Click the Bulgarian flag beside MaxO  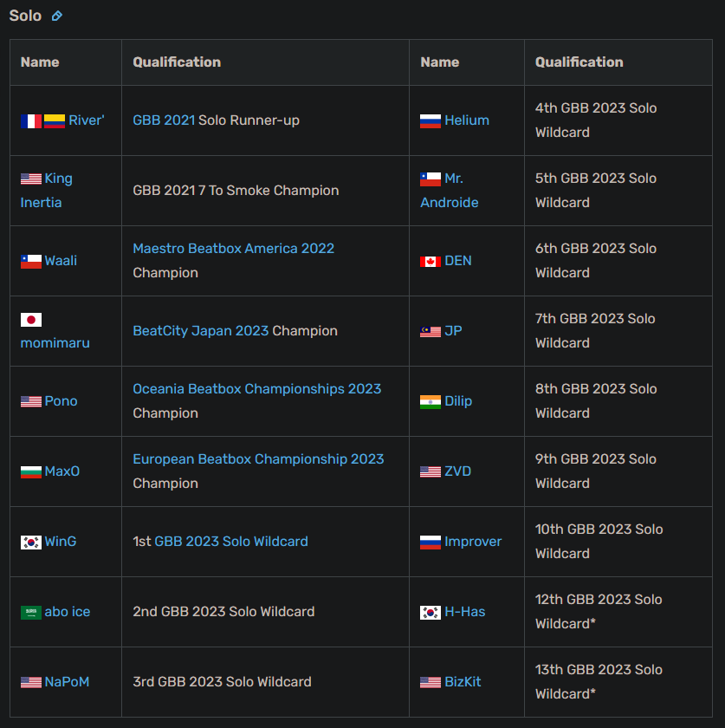point(31,472)
